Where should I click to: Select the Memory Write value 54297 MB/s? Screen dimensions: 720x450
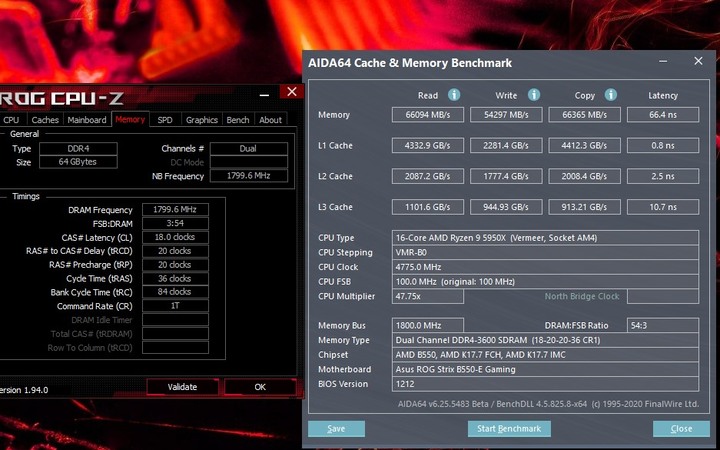(x=506, y=114)
